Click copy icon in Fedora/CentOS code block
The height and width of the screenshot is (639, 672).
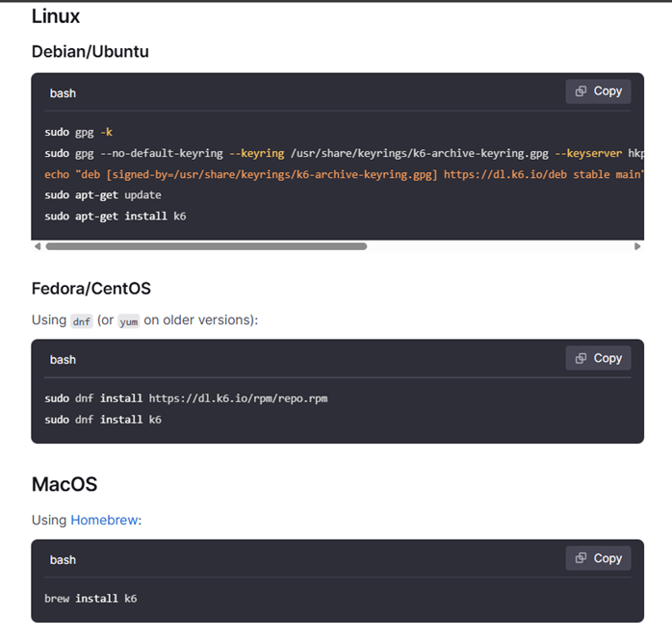click(x=581, y=358)
